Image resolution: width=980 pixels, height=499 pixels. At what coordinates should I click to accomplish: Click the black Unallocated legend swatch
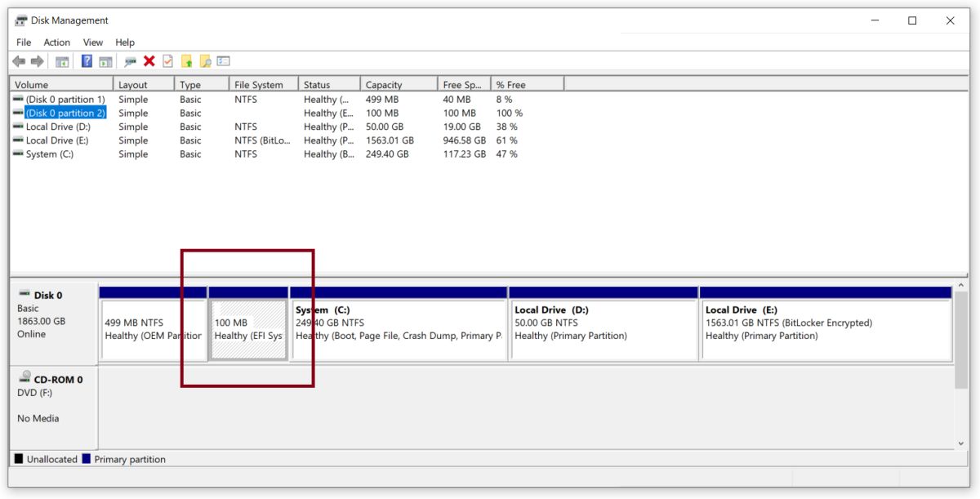18,459
